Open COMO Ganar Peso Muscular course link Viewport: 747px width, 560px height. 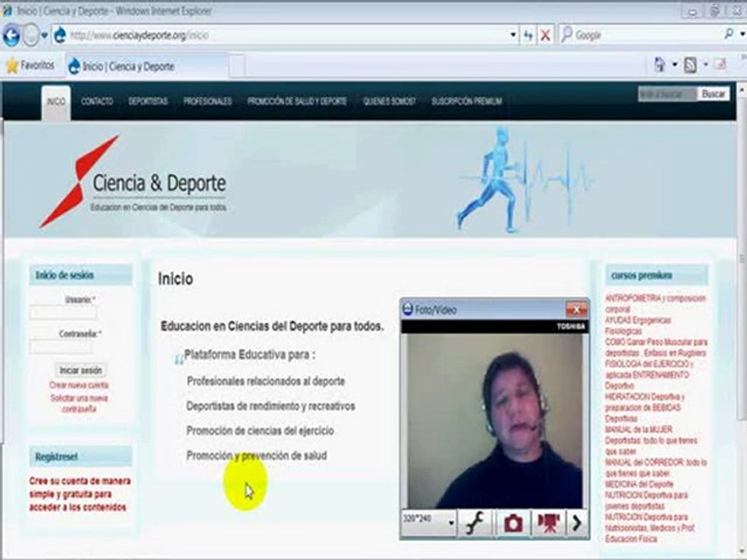656,348
